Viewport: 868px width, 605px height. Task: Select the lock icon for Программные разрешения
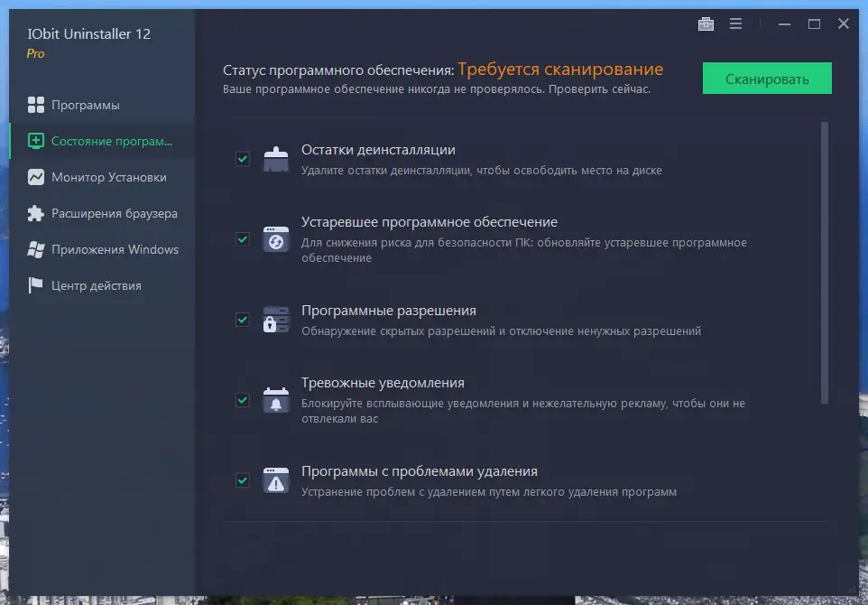pos(275,319)
